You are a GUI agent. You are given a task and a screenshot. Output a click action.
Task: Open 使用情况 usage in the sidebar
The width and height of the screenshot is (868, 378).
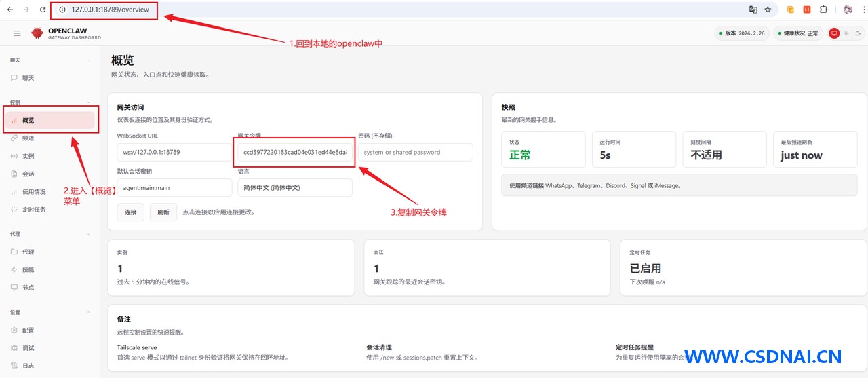coord(51,192)
